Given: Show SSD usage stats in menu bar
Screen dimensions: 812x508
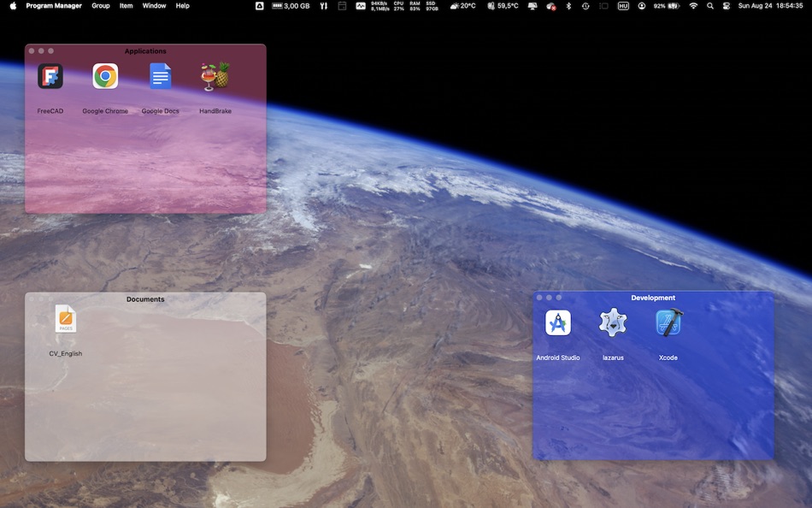Looking at the screenshot, I should (432, 6).
